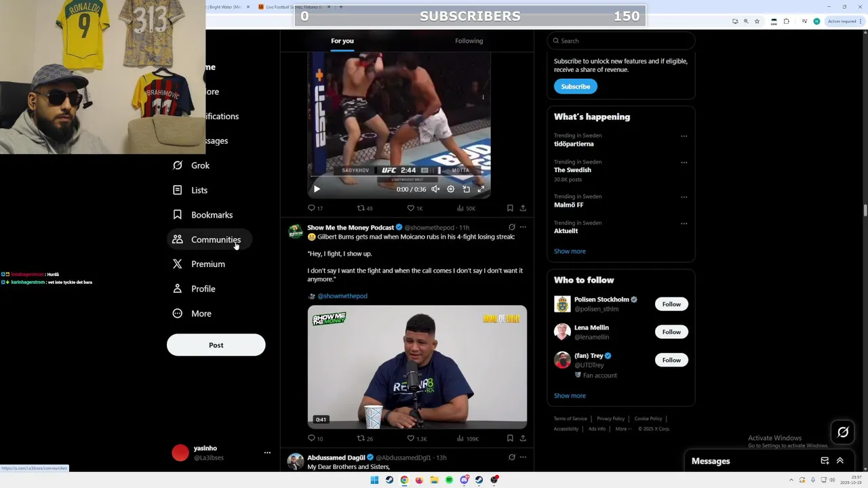868x488 pixels.
Task: Open Lists in the sidebar
Action: (x=190, y=190)
